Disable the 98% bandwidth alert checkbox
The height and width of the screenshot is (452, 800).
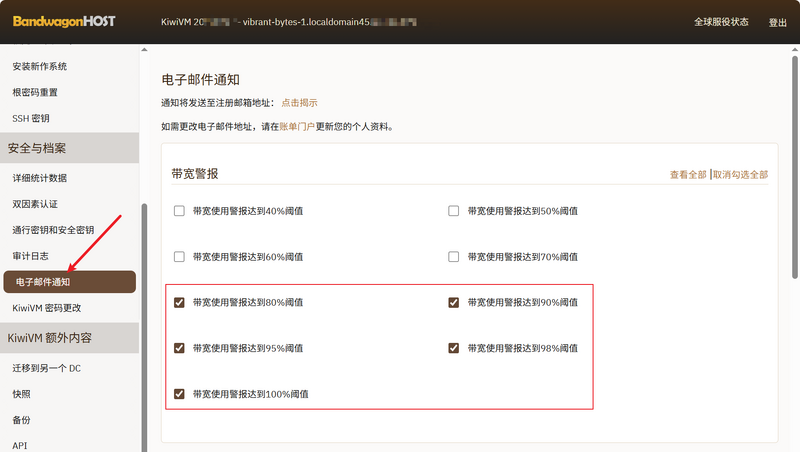[454, 348]
